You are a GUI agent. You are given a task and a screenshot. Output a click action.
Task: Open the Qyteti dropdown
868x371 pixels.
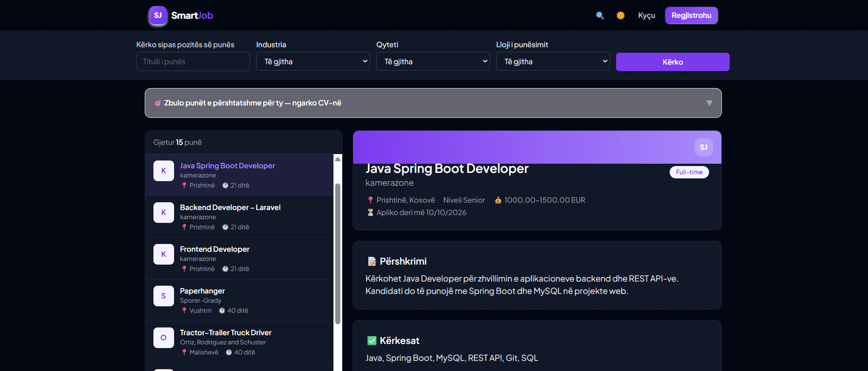(433, 61)
